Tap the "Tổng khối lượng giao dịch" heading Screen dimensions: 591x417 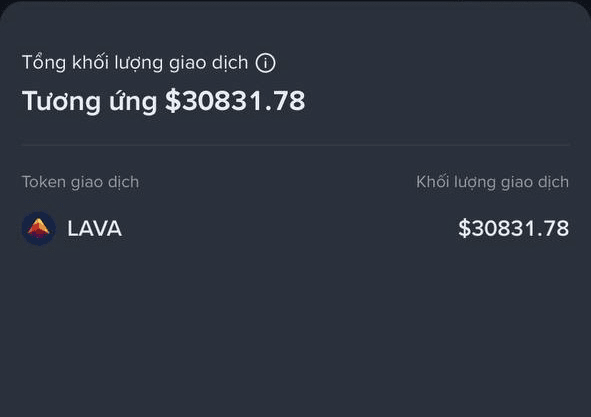pos(135,63)
